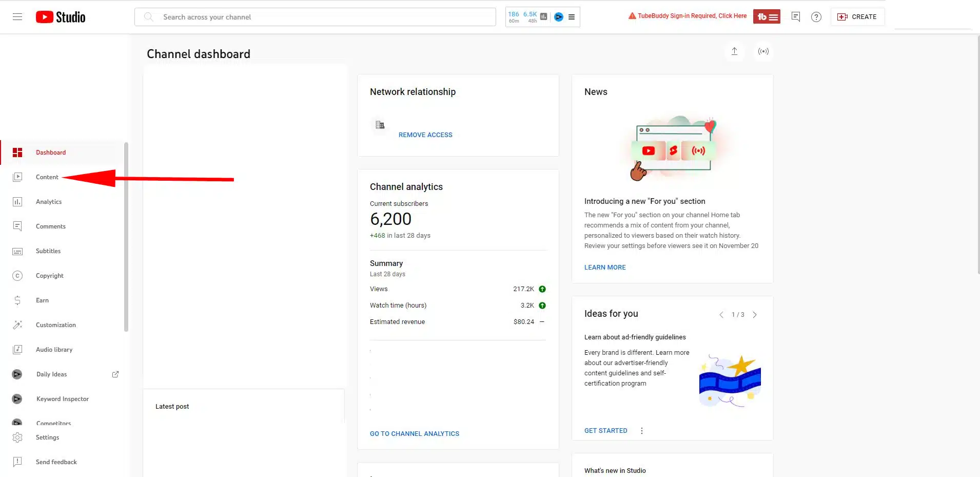Image resolution: width=980 pixels, height=477 pixels.
Task: Open Content in the sidebar
Action: click(x=47, y=177)
